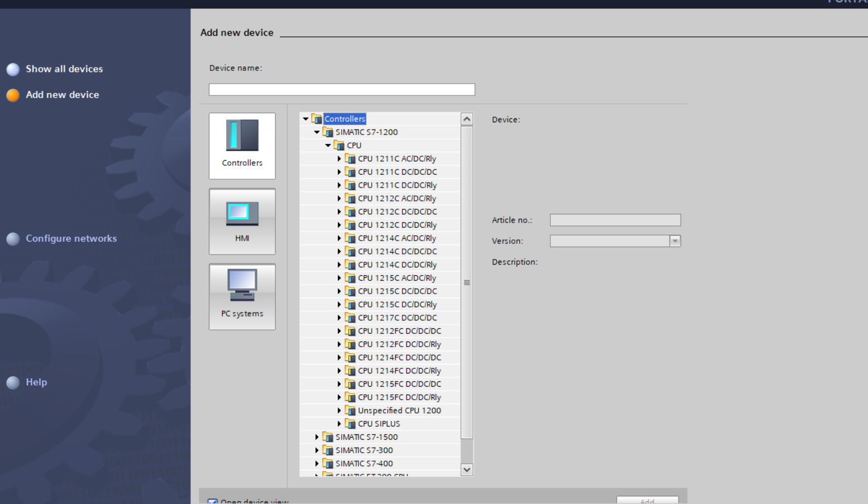Collapse the CPU folder node
The height and width of the screenshot is (504, 868).
pos(328,146)
